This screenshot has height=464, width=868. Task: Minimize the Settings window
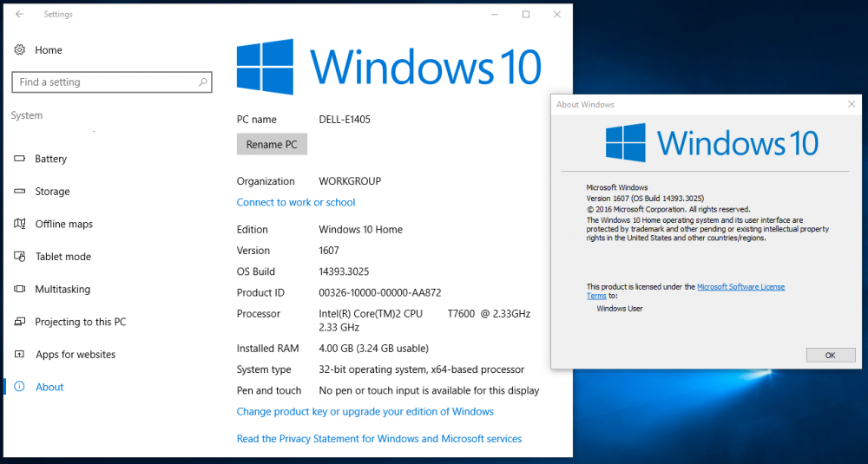tap(496, 15)
